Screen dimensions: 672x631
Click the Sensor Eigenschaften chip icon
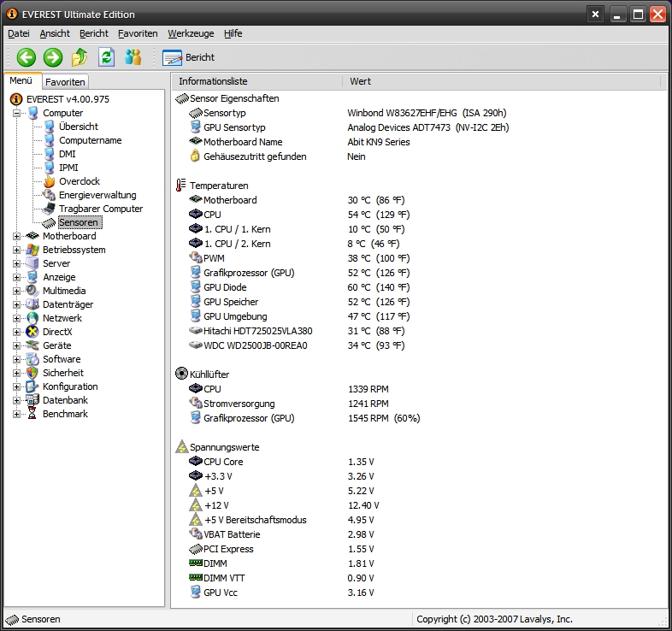tap(182, 98)
